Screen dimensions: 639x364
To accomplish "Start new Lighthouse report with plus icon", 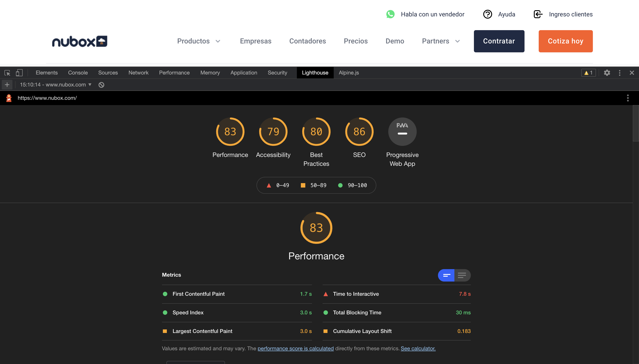I will pos(7,85).
